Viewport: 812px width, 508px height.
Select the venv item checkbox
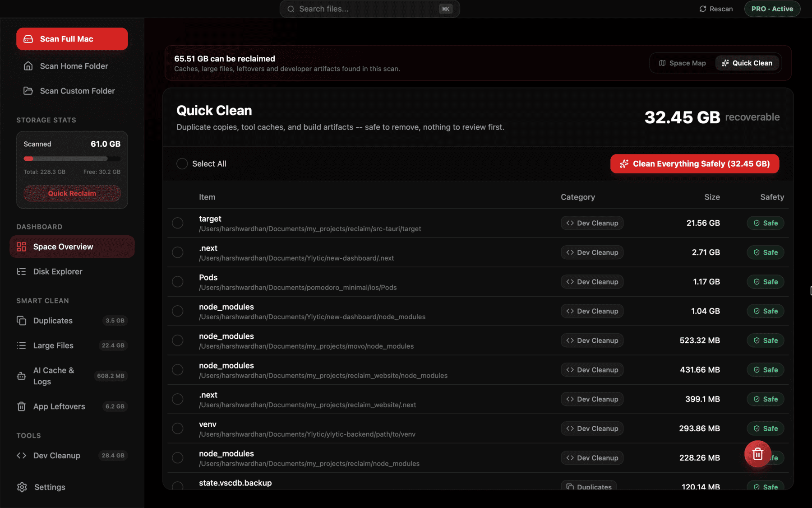178,429
